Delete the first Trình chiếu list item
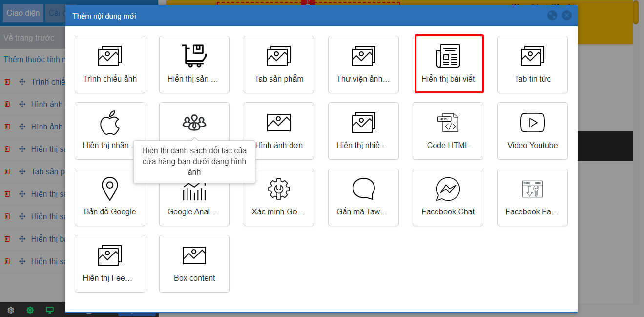The height and width of the screenshot is (317, 644). point(7,82)
